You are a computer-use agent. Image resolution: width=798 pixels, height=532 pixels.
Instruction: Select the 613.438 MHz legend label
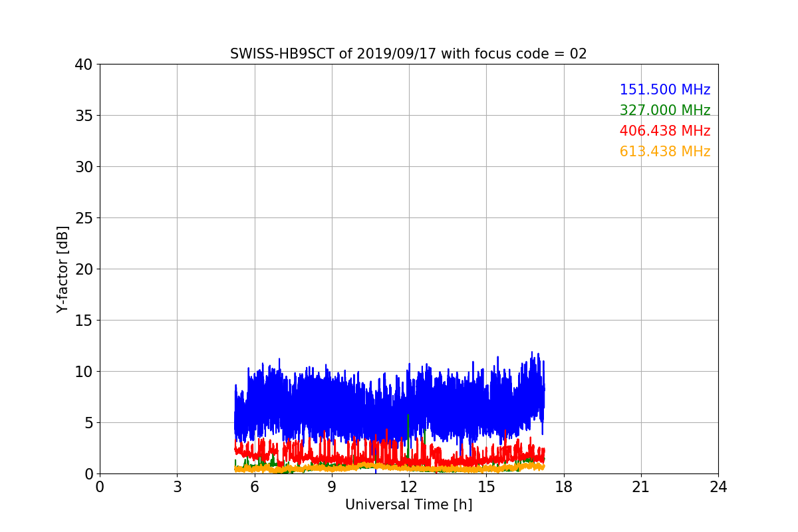coord(665,152)
